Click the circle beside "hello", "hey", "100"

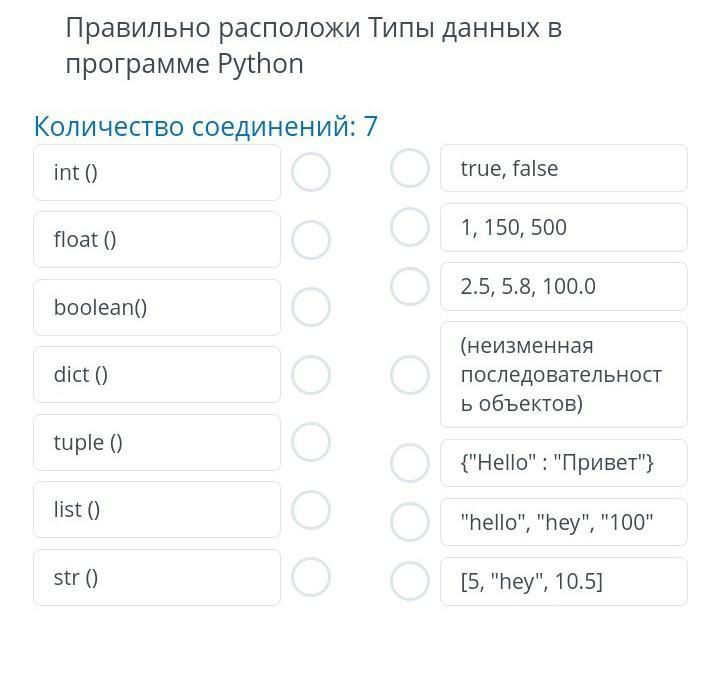[x=410, y=522]
